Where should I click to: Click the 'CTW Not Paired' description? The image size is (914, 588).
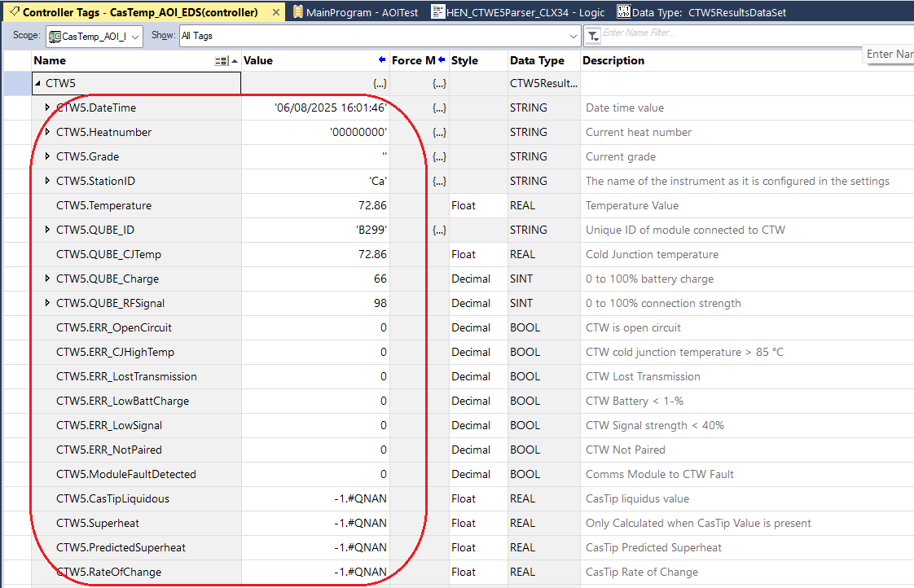[x=625, y=450]
